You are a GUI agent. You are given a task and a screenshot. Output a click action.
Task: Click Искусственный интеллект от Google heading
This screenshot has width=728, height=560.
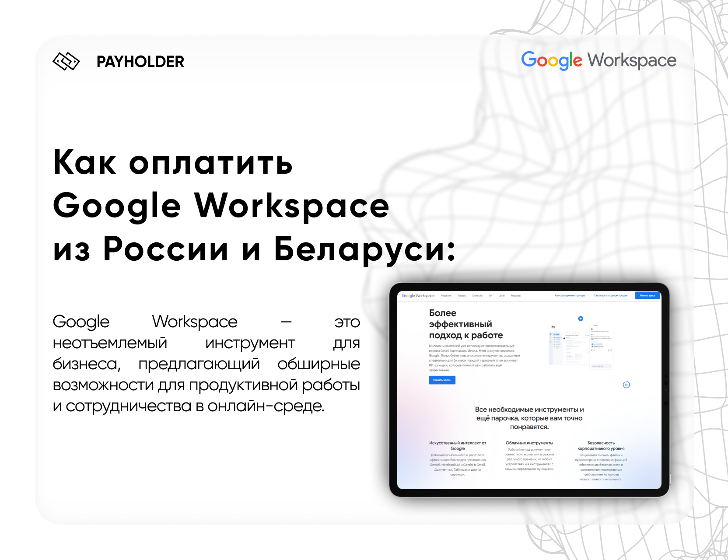[x=458, y=446]
